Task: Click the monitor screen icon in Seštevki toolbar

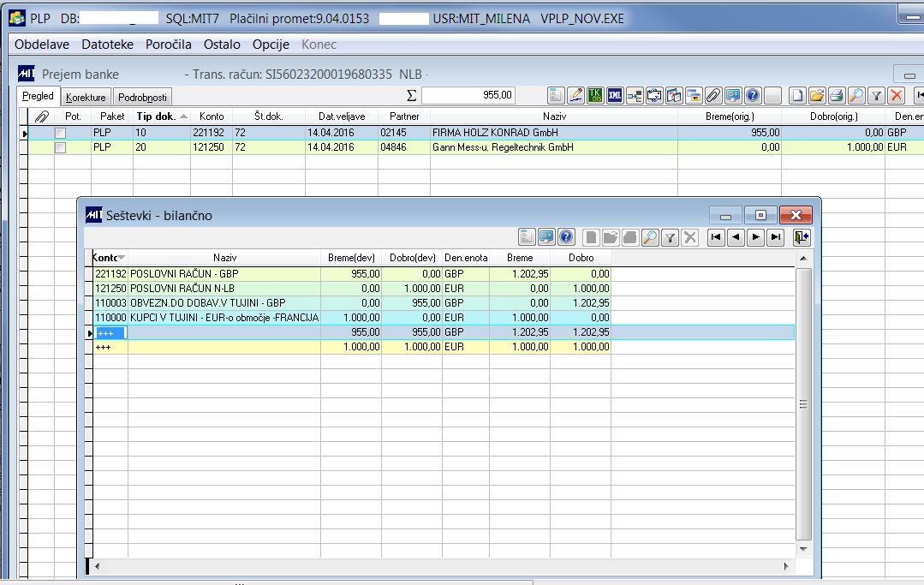Action: (546, 237)
